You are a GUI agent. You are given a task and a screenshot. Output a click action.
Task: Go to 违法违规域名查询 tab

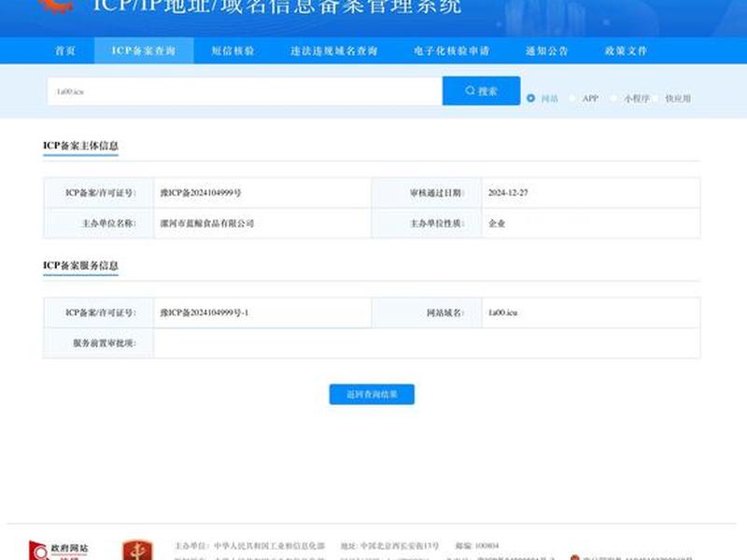coord(334,50)
